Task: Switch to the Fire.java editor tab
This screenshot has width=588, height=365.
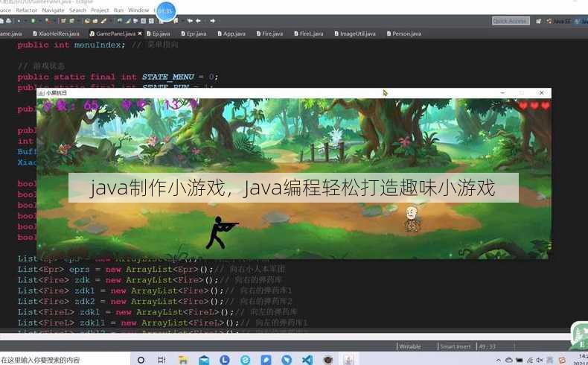Action: click(x=269, y=34)
